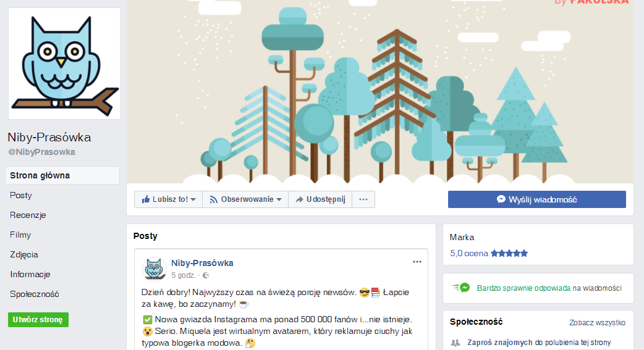Click the owl avatar in the post
The height and width of the screenshot is (350, 644).
[x=154, y=269]
